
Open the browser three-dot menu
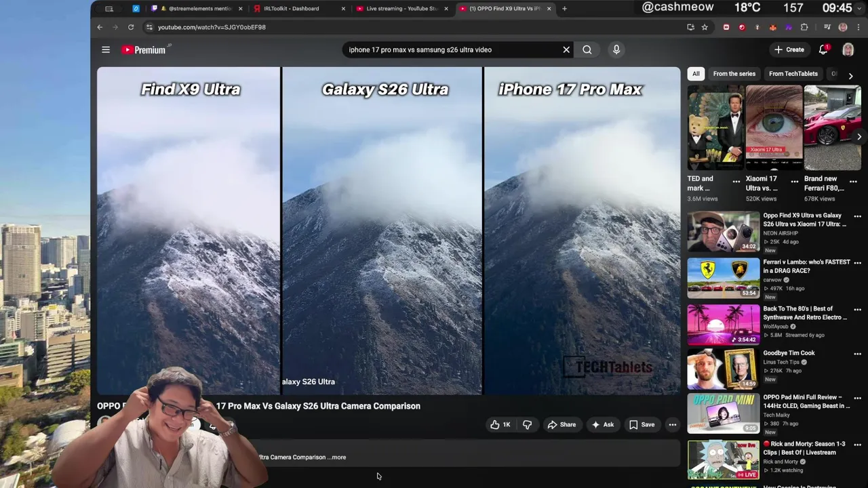coord(858,27)
